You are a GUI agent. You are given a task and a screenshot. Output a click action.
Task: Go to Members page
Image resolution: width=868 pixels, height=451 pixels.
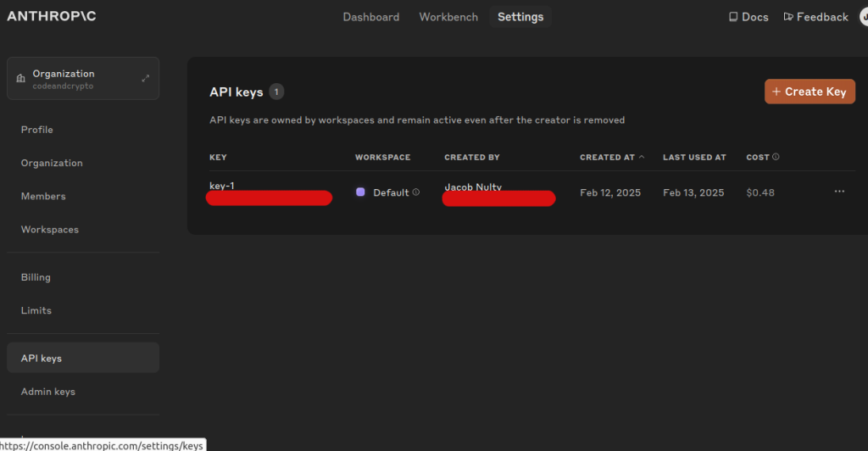pos(43,196)
